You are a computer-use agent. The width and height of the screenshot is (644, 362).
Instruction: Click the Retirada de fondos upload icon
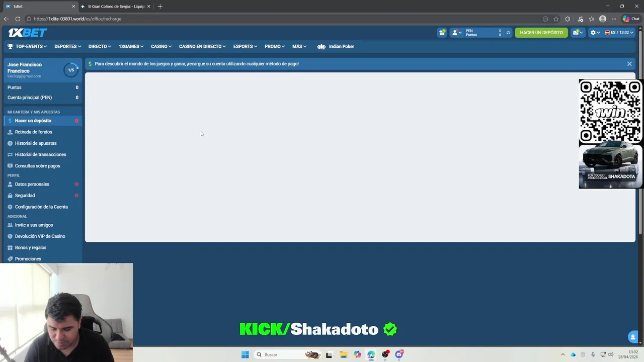coord(10,132)
